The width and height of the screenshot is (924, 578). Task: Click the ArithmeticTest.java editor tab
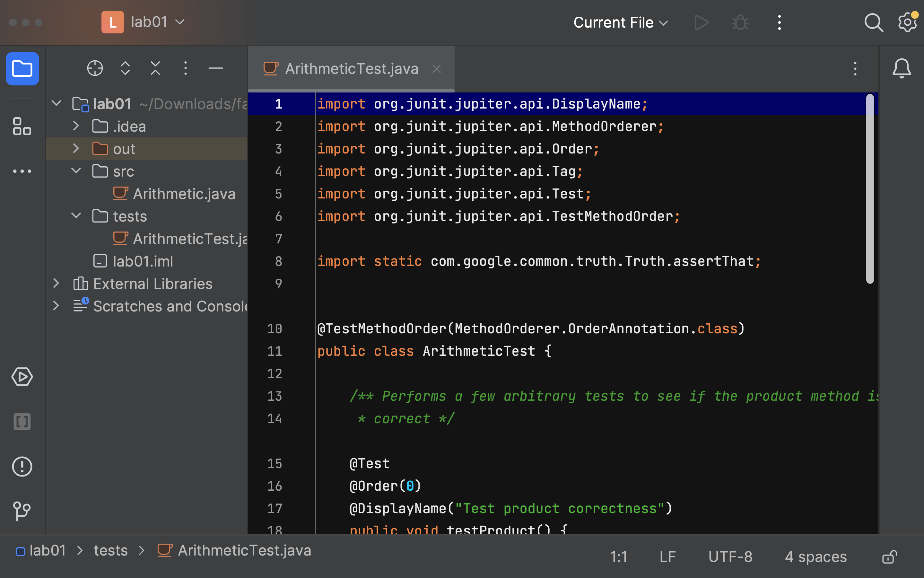point(351,68)
